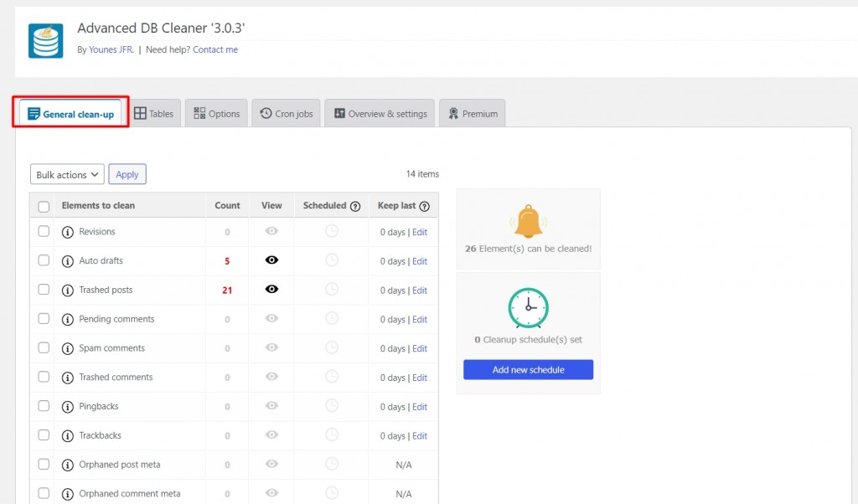Screen dimensions: 858x504
Task: Check the Pending comments checkbox
Action: (x=44, y=318)
